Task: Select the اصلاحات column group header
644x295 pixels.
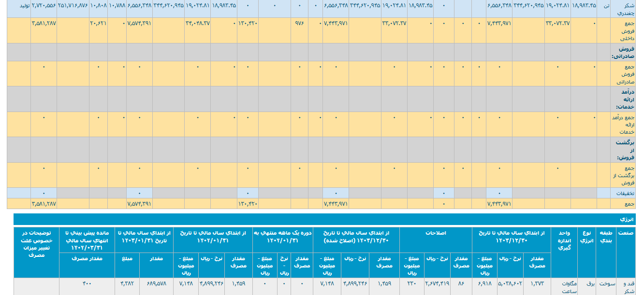Action: 436,233
